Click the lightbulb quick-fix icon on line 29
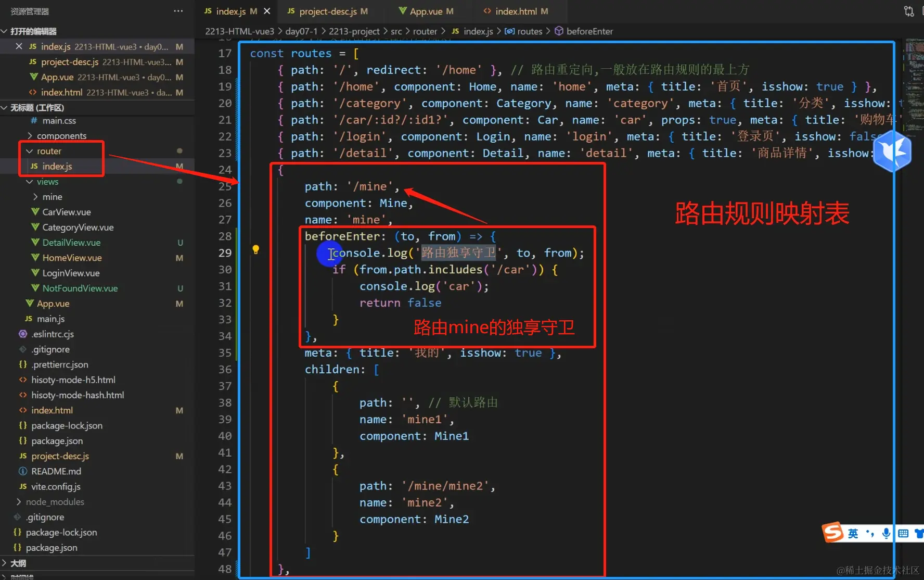The image size is (924, 580). point(255,249)
